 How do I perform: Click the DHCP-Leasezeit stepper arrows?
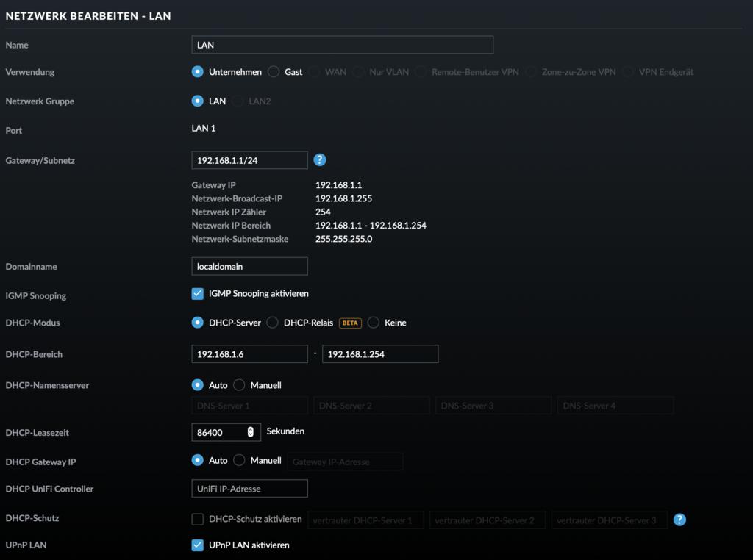[251, 432]
